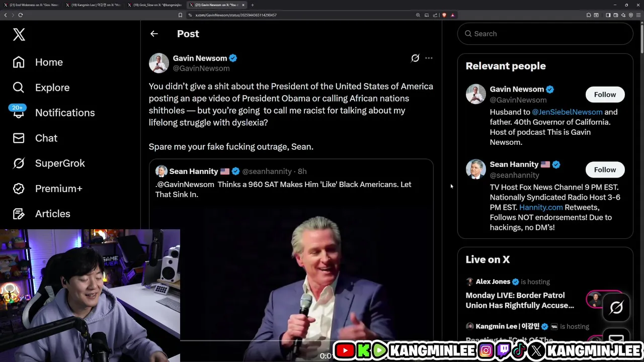644x362 pixels.
Task: Open the Hannity.com link
Action: tap(541, 207)
